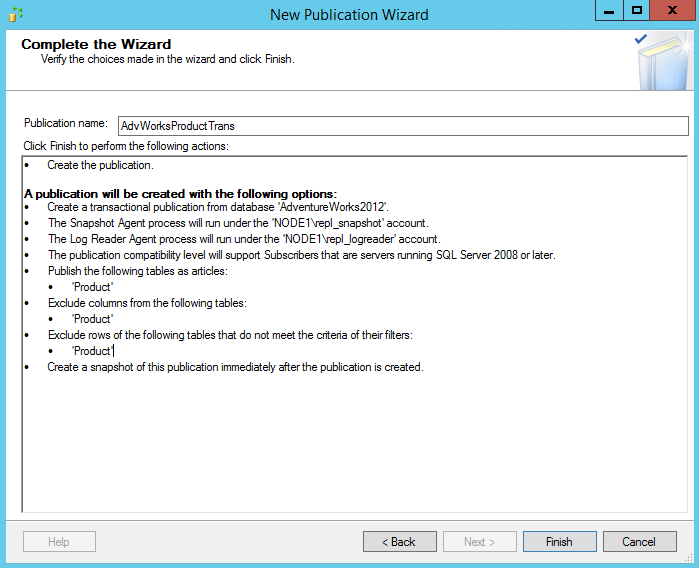Click the 'Complete the Wizard' heading
Screen dimensions: 700x569
[96, 44]
